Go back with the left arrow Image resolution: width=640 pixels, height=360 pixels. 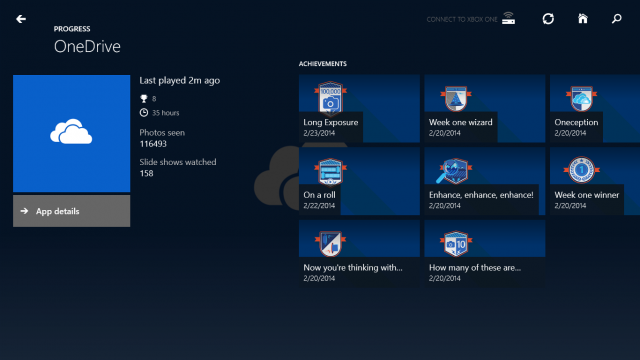pos(21,19)
